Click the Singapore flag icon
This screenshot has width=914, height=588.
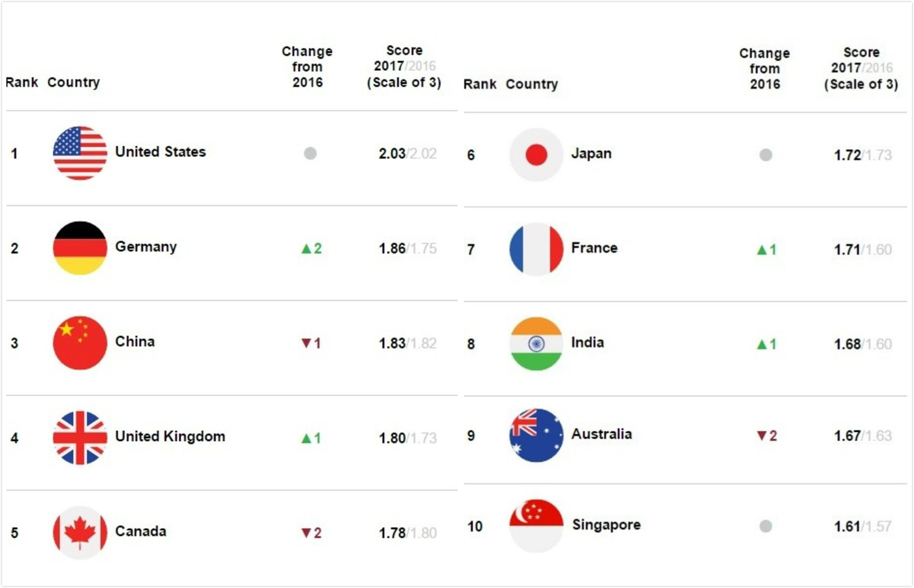(x=536, y=525)
